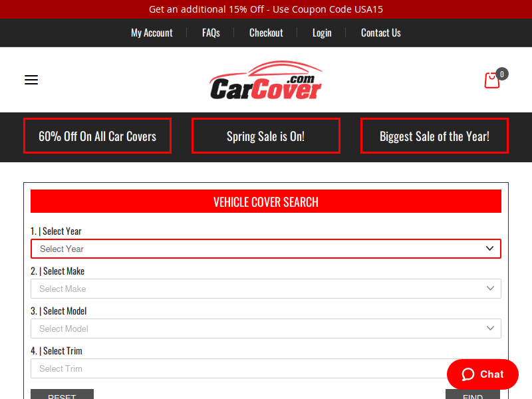Expand the Select Year dropdown
This screenshot has width=532, height=399.
(x=265, y=249)
